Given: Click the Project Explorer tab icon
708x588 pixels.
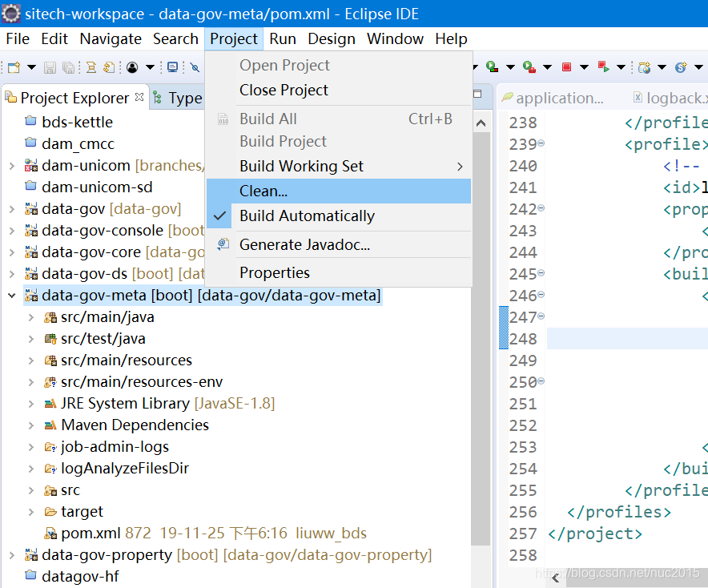Looking at the screenshot, I should click(x=11, y=97).
